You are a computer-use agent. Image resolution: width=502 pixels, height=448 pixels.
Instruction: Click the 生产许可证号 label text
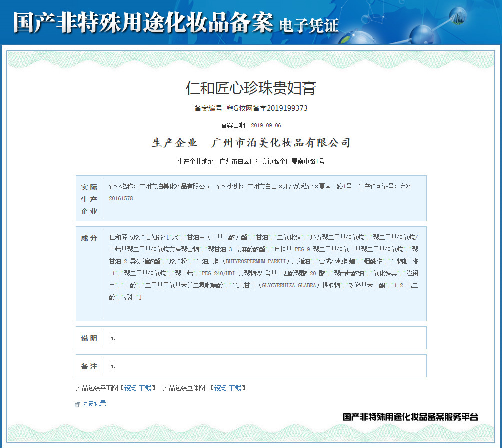(x=376, y=186)
